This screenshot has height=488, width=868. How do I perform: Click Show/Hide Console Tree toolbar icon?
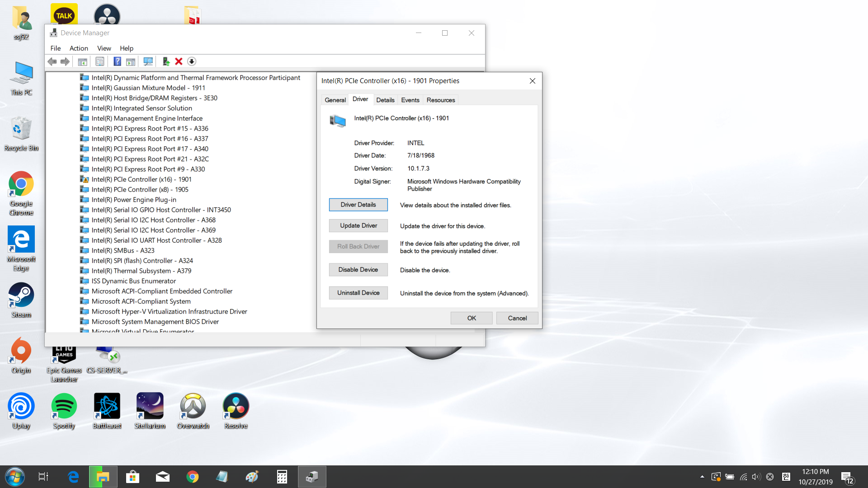coord(82,61)
